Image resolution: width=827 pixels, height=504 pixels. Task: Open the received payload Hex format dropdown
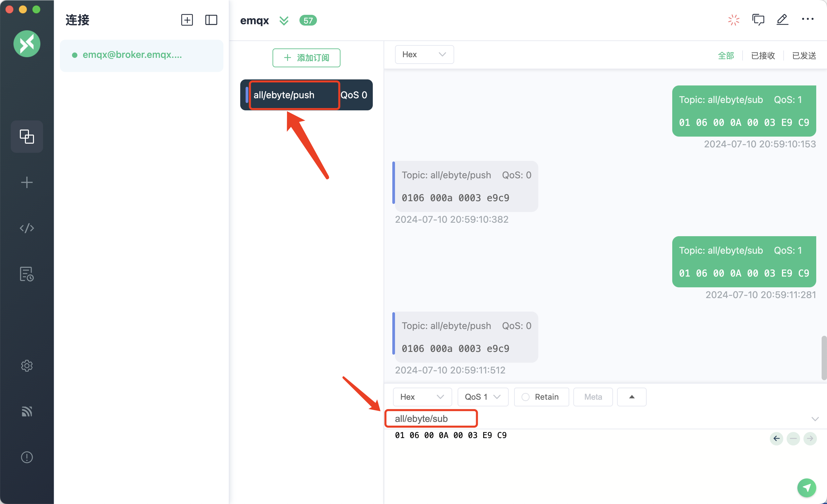tap(424, 55)
